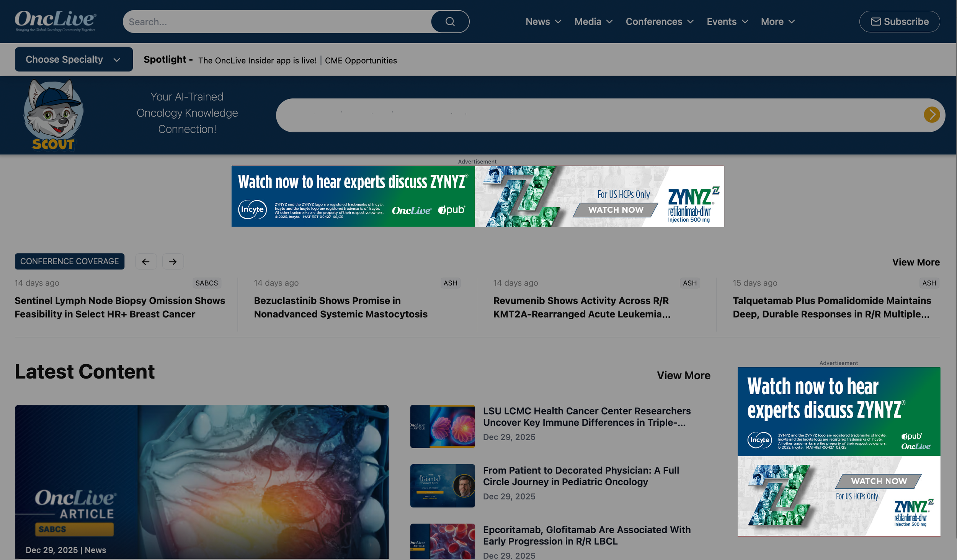This screenshot has height=560, width=957.
Task: Open the Choose Specialty dropdown
Action: (x=73, y=59)
